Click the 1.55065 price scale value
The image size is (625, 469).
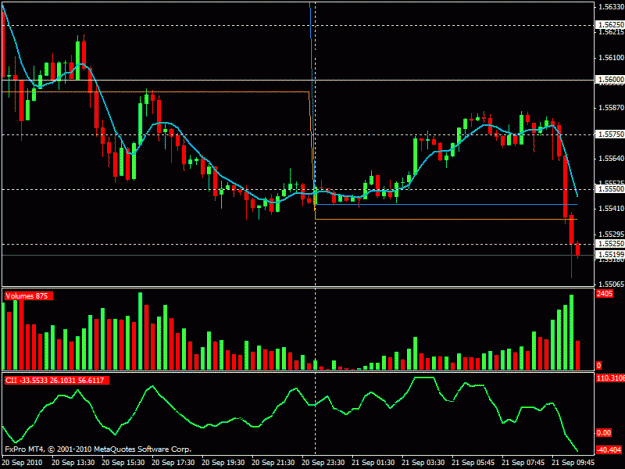point(611,285)
